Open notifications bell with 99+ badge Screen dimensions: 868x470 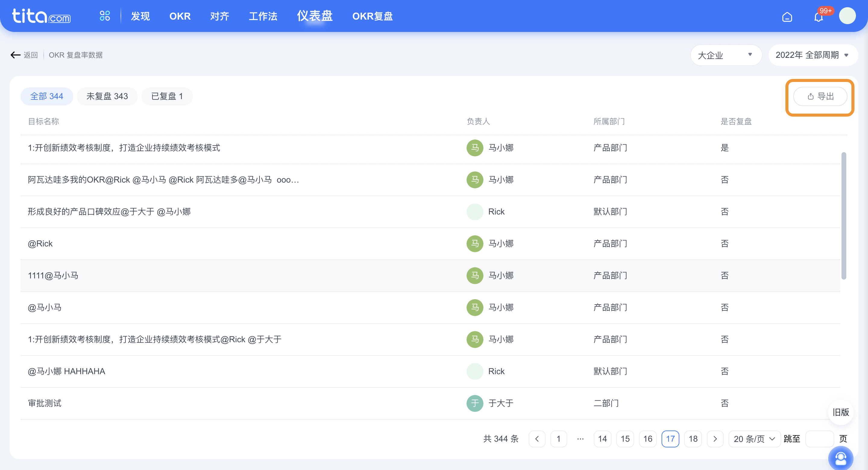pyautogui.click(x=819, y=17)
